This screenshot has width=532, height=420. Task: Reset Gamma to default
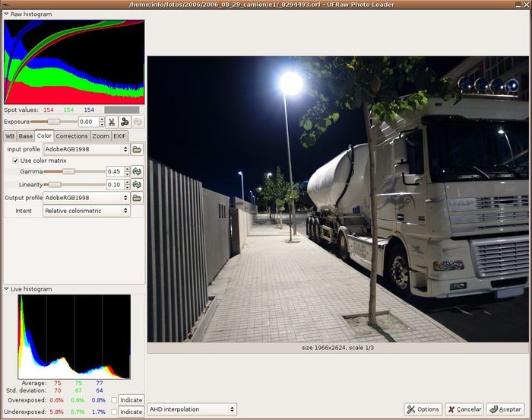(x=137, y=172)
